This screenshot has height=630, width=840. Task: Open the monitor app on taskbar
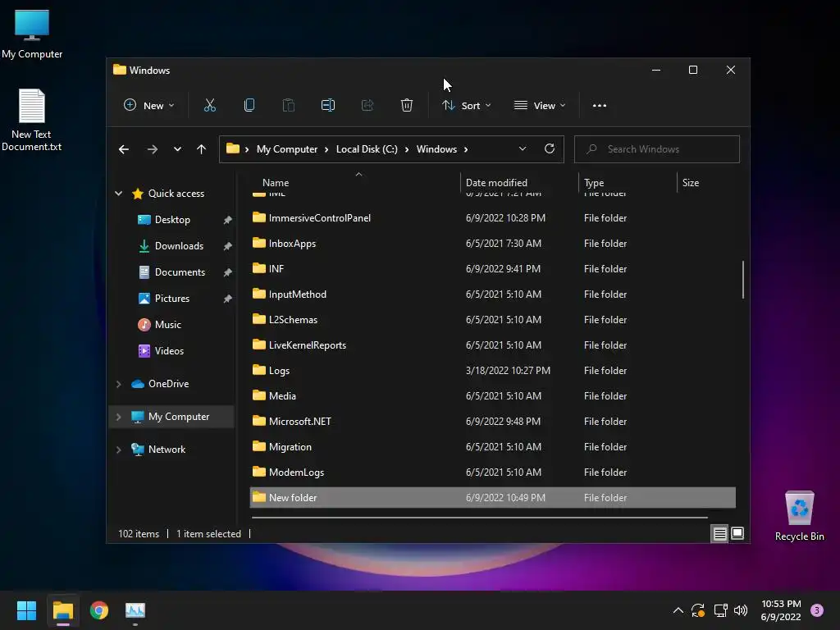point(135,610)
